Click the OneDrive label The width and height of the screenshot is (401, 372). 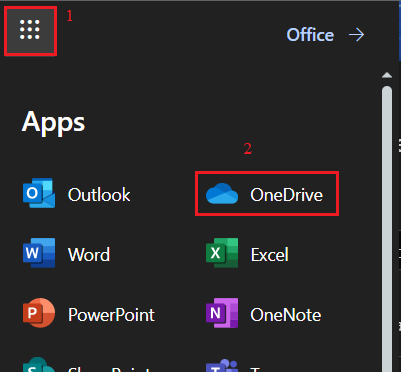pos(286,195)
